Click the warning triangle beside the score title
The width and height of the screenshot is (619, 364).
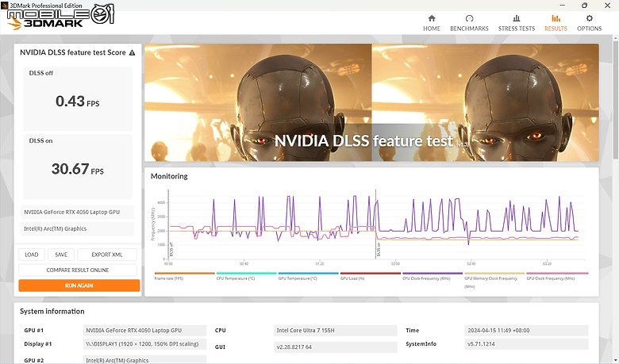click(x=132, y=52)
